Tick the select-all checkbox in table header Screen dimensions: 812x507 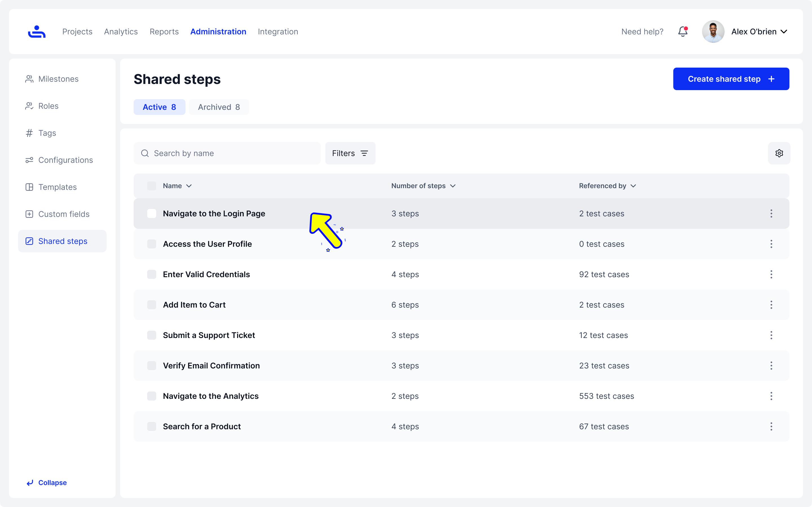point(152,186)
